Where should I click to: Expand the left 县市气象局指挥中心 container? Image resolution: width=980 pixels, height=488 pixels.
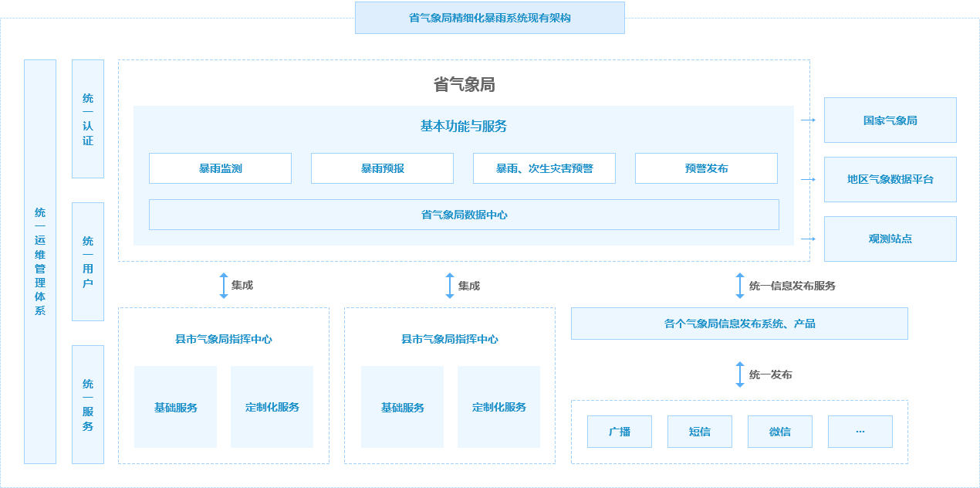(x=224, y=338)
